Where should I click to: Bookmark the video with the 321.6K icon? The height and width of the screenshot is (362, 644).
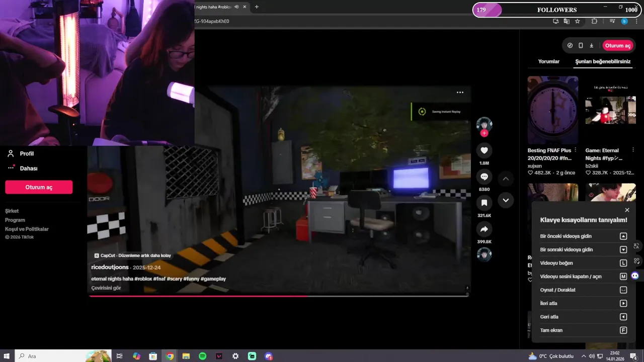click(x=484, y=203)
